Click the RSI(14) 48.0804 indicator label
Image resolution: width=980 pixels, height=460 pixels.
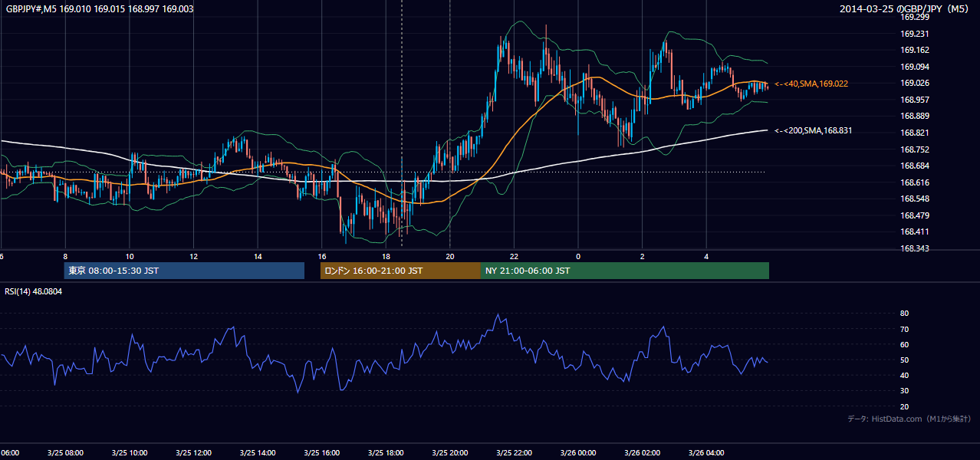[x=32, y=292]
